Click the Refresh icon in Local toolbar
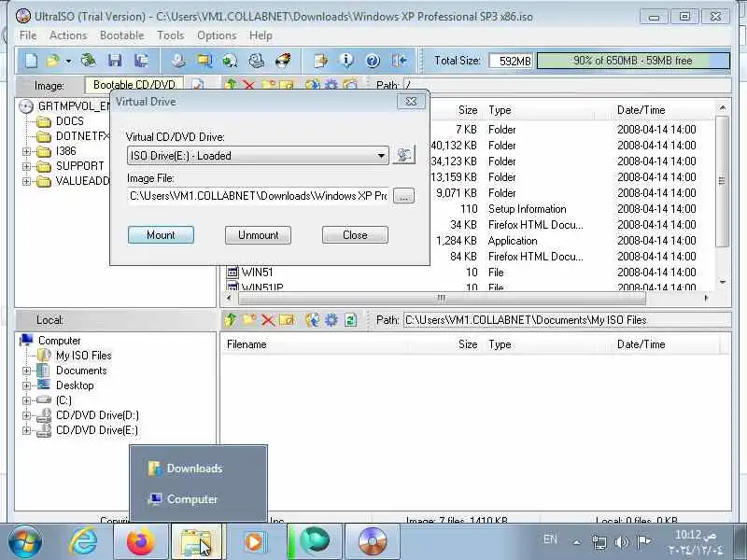This screenshot has height=560, width=747. pos(351,320)
